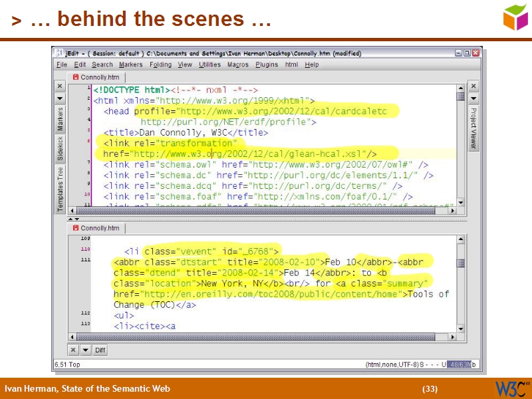Open the left dock's popup arrow menu
Image resolution: width=532 pixels, height=399 pixels.
[x=59, y=98]
